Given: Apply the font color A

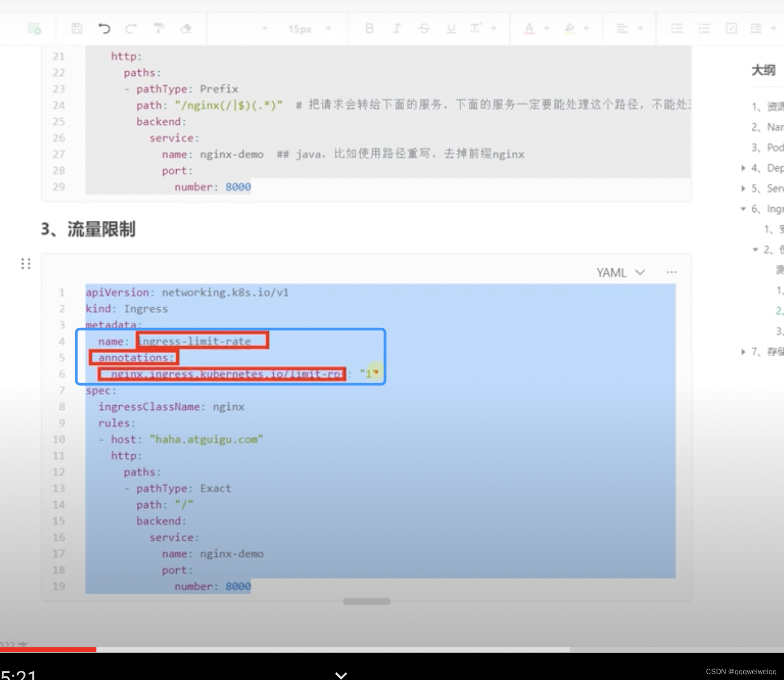Looking at the screenshot, I should [x=529, y=29].
